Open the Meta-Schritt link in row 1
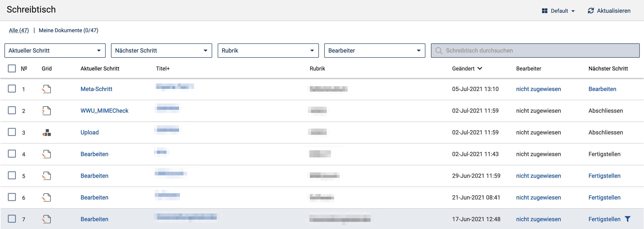644x229 pixels. pyautogui.click(x=96, y=89)
